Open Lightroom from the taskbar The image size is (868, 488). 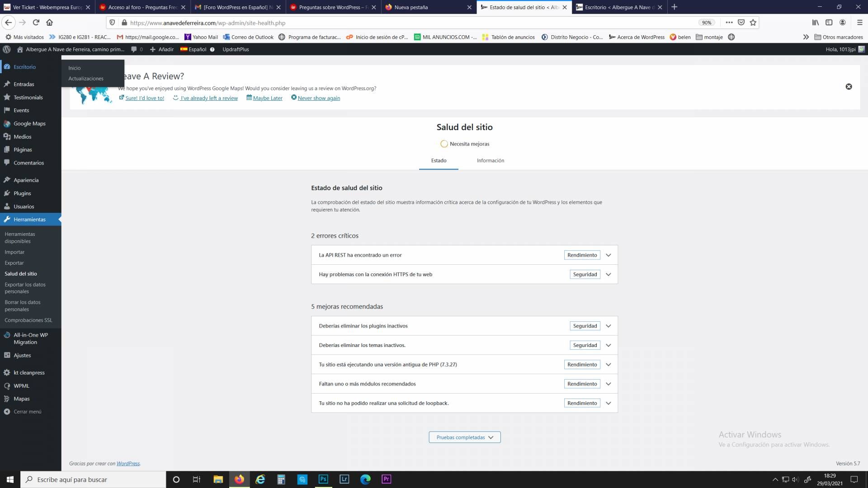tap(344, 479)
